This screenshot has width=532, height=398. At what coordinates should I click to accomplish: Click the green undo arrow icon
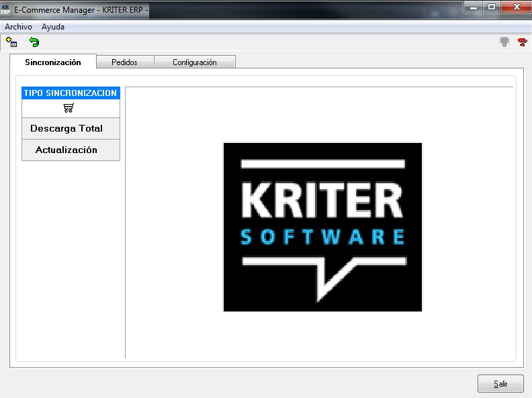[x=34, y=42]
